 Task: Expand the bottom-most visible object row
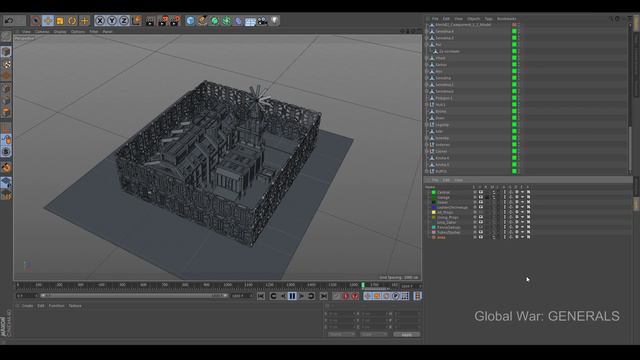click(427, 171)
